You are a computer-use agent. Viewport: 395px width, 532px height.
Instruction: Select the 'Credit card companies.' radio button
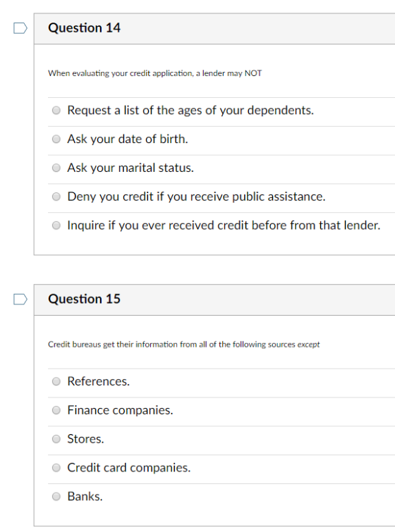point(56,468)
